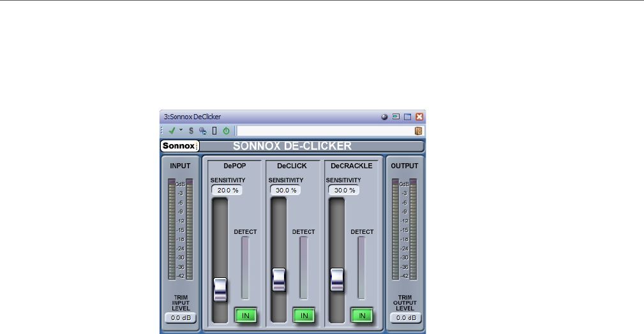Toggle the green power button in toolbar
This screenshot has height=334, width=644.
(227, 131)
